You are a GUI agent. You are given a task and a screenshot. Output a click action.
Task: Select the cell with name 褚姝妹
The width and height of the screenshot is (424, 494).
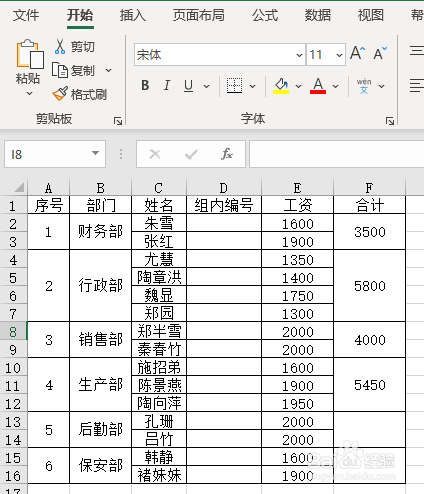159,475
